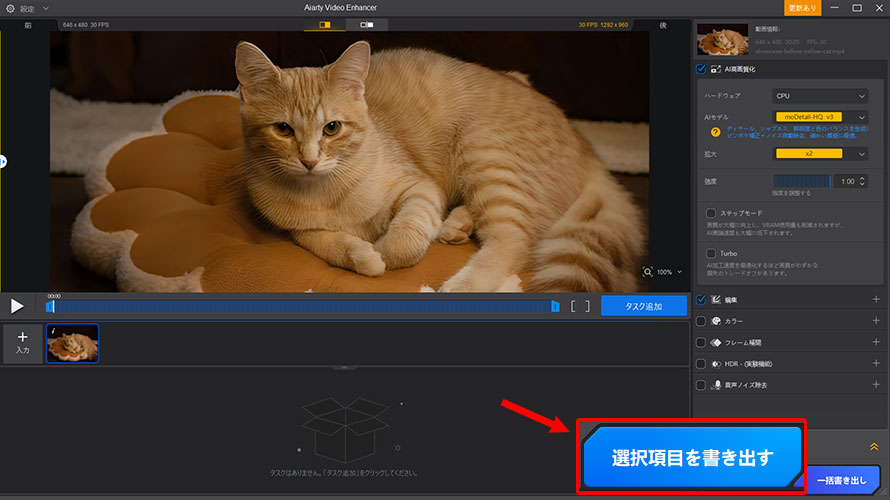Add a video with the 入力 plus button
The height and width of the screenshot is (500, 890).
coord(23,343)
